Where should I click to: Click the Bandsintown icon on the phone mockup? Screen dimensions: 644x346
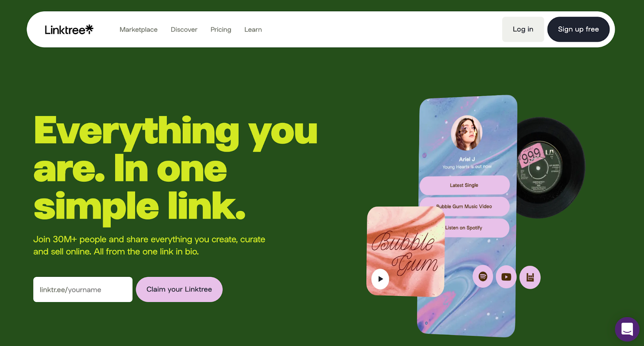(x=530, y=277)
